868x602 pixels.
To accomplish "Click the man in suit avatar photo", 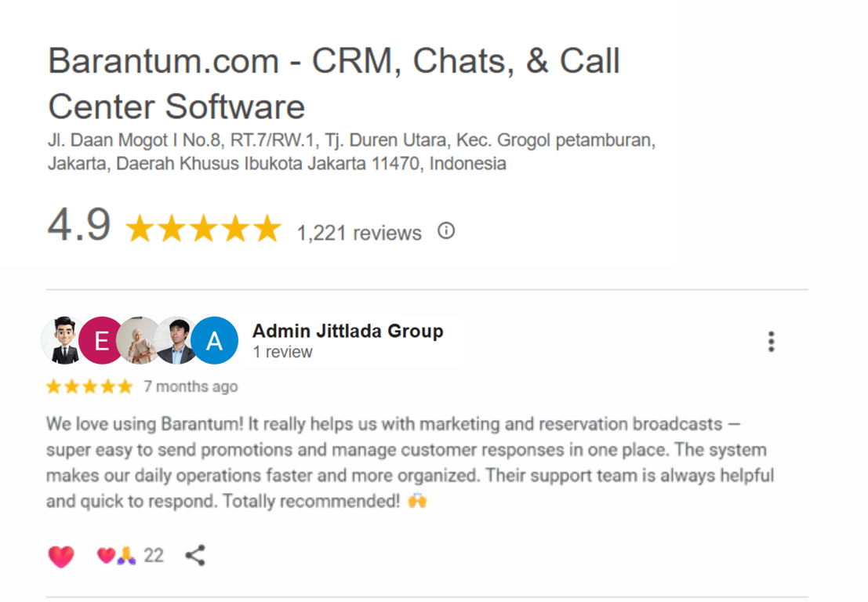I will (176, 340).
